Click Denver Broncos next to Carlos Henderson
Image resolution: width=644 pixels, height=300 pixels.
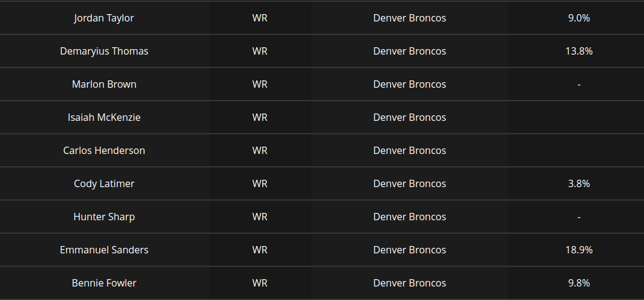pos(409,150)
